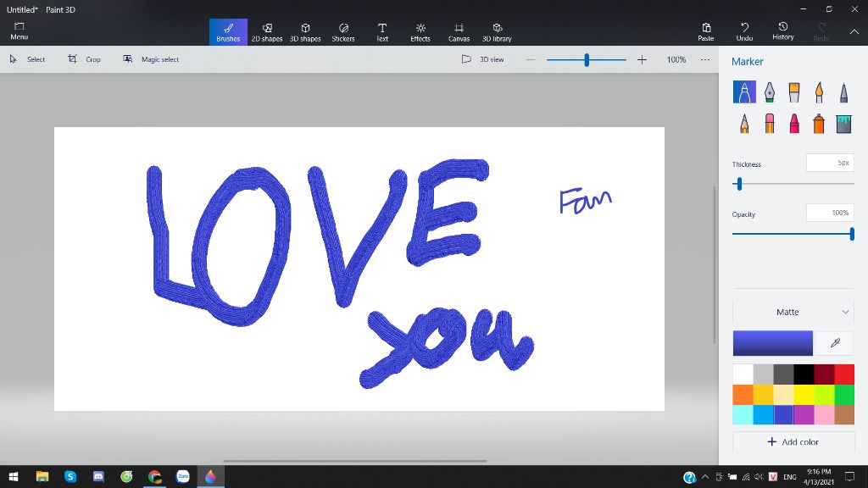Click the Opacity value field
Viewport: 868px width, 488px height.
[x=830, y=213]
